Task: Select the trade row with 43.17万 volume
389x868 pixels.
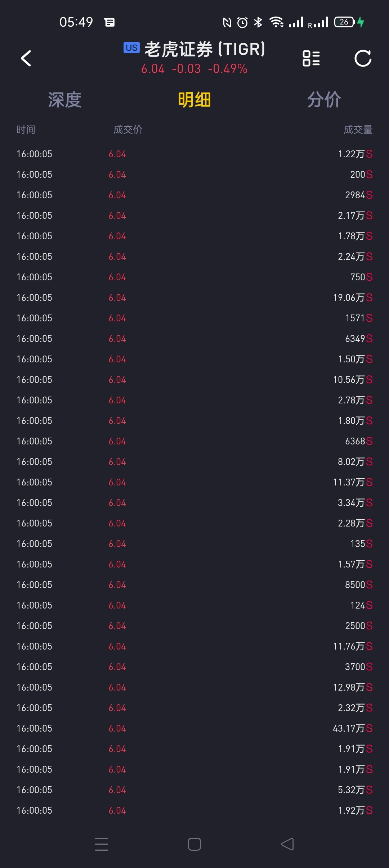Action: click(x=194, y=728)
